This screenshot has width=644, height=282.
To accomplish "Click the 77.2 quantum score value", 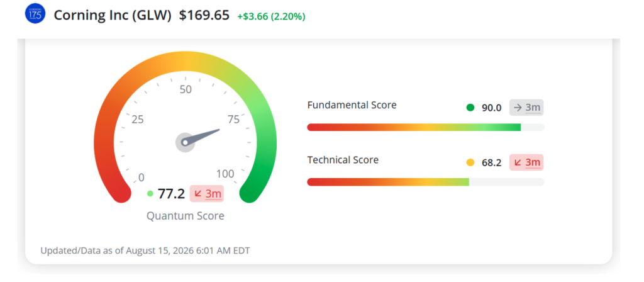I will pos(172,194).
